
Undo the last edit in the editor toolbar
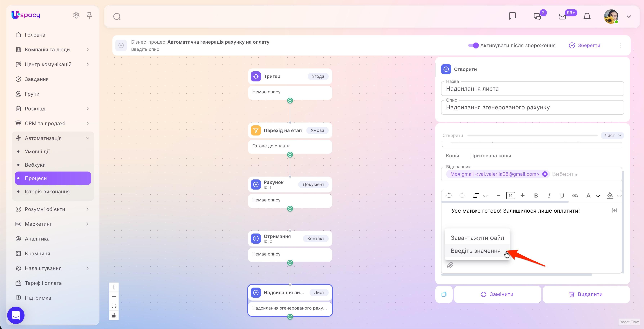tap(449, 195)
